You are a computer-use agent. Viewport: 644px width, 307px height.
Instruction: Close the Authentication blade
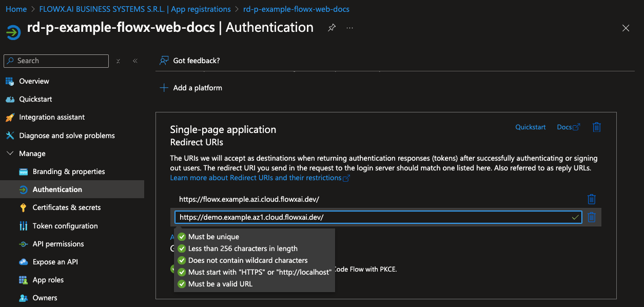tap(626, 28)
